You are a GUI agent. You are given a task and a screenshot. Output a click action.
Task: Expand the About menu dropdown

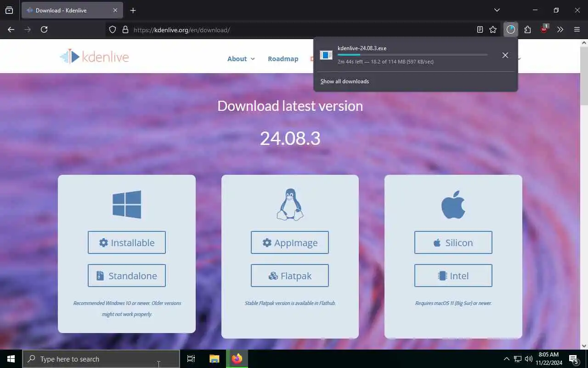pos(241,59)
